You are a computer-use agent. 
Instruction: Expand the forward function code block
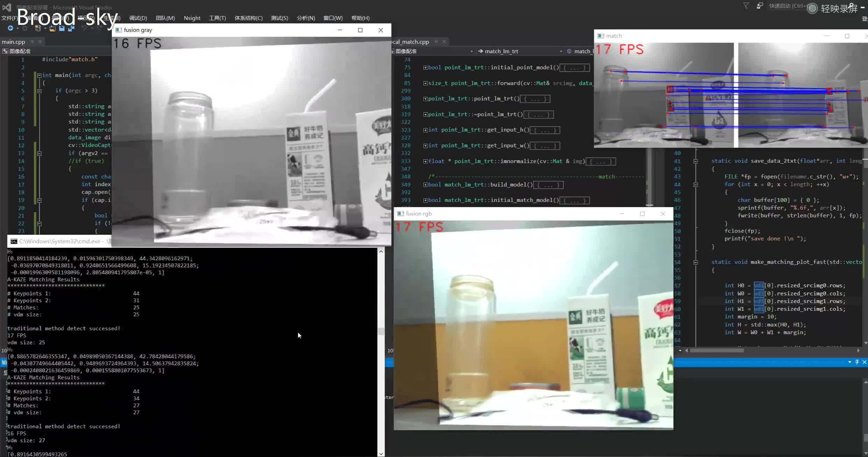pos(426,83)
